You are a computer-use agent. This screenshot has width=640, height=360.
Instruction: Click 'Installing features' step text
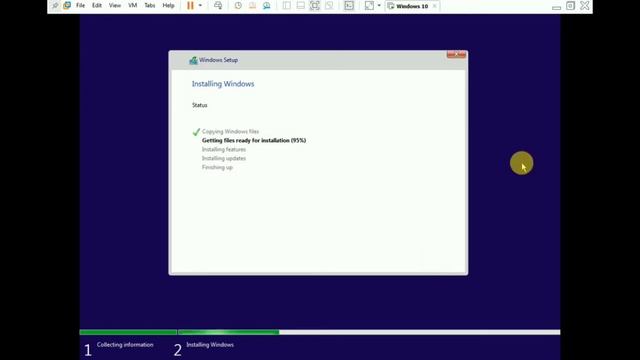tap(224, 149)
